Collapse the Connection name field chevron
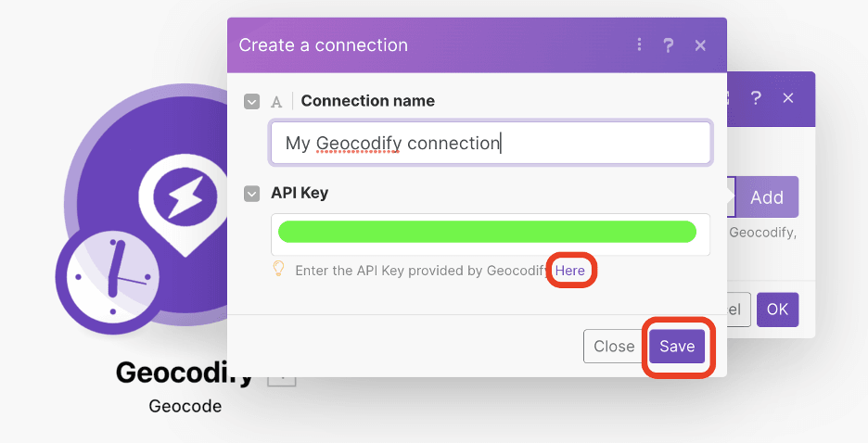This screenshot has width=868, height=443. pyautogui.click(x=252, y=101)
